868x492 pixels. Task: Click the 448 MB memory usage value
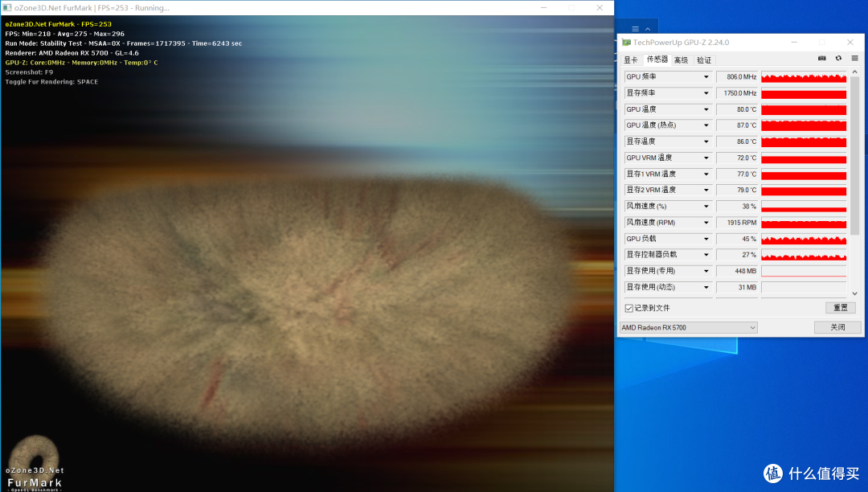tap(736, 271)
